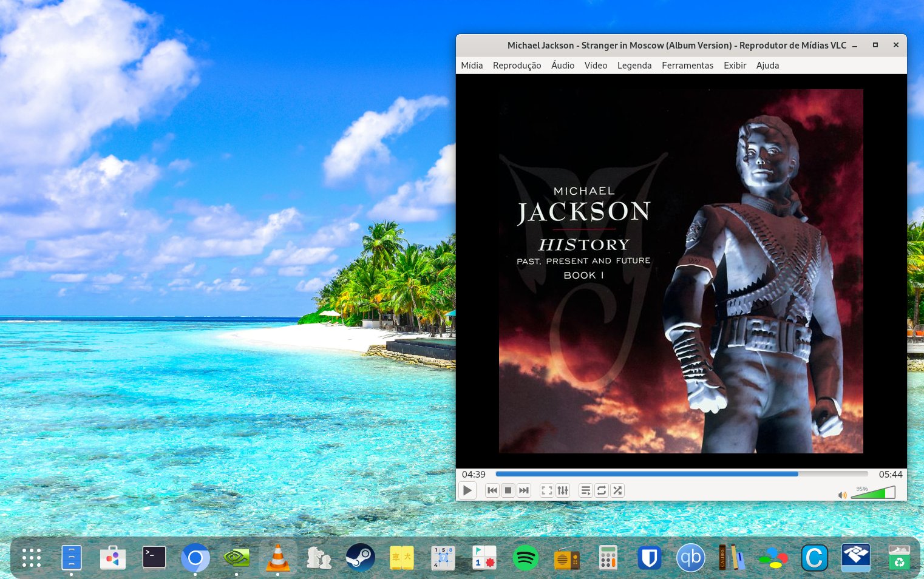Image resolution: width=924 pixels, height=579 pixels.
Task: Click the VLC seek progress bar
Action: point(682,474)
